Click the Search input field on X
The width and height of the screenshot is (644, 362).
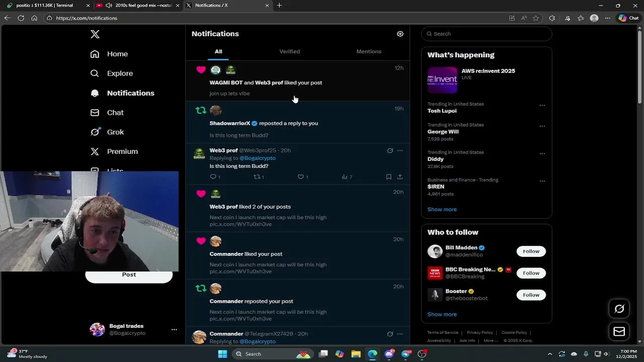click(487, 34)
